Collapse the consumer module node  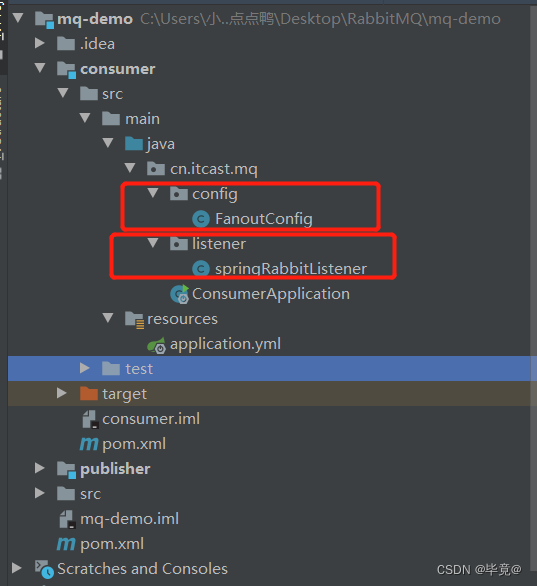click(x=40, y=68)
